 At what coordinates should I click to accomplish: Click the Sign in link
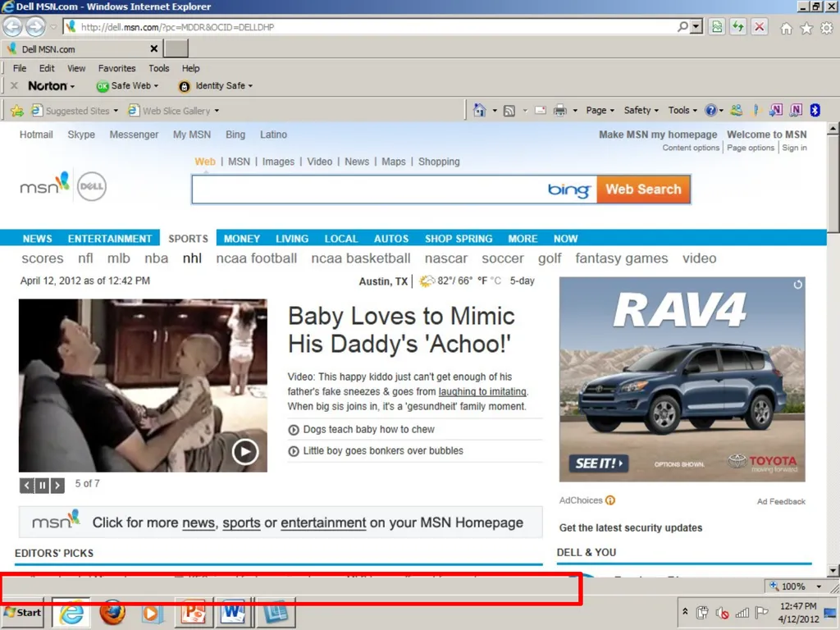794,148
